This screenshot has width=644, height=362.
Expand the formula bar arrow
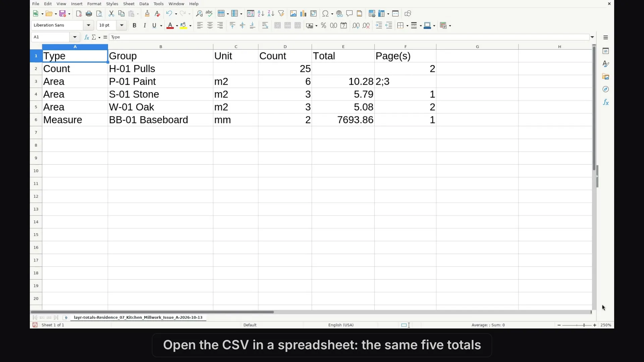click(592, 37)
